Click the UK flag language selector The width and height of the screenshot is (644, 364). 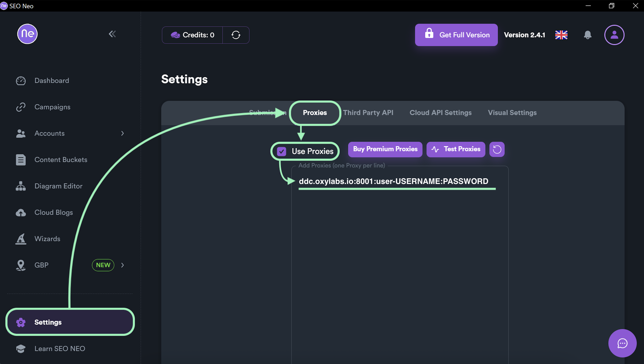point(561,35)
